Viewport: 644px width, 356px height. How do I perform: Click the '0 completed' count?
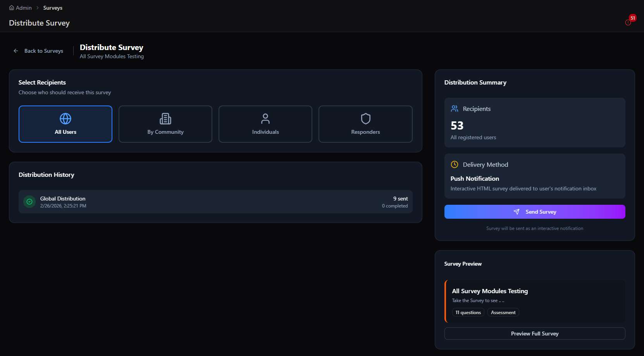pos(395,206)
